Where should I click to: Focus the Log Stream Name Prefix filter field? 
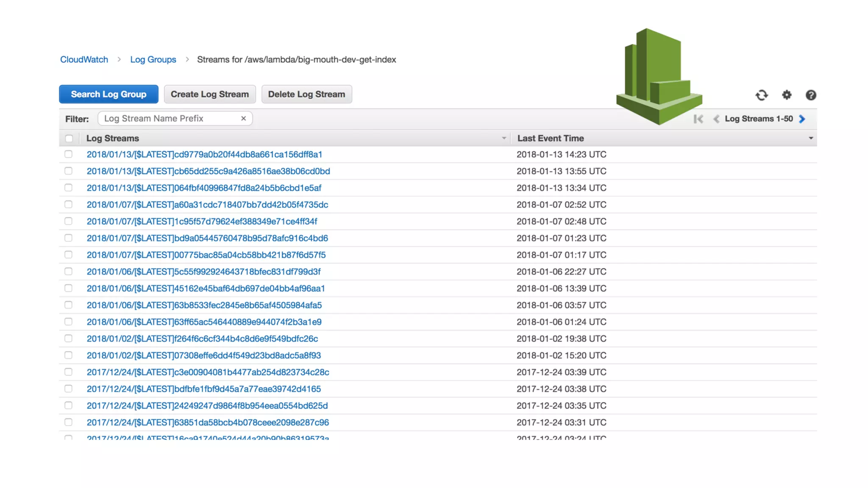pyautogui.click(x=170, y=119)
